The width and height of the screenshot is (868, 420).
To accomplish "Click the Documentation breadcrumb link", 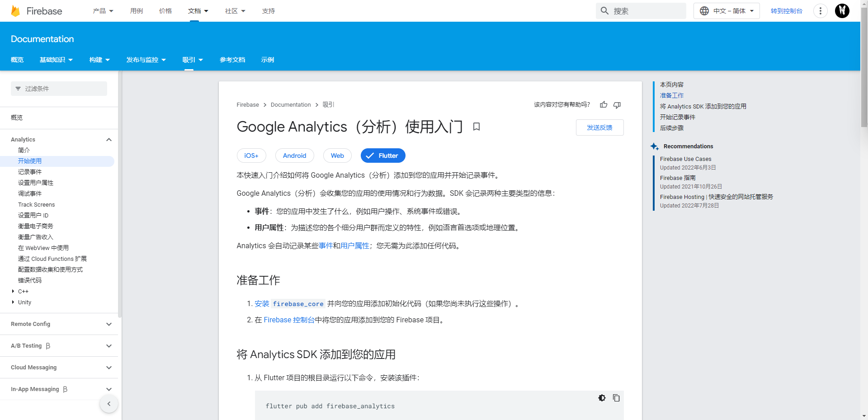I will (x=291, y=105).
